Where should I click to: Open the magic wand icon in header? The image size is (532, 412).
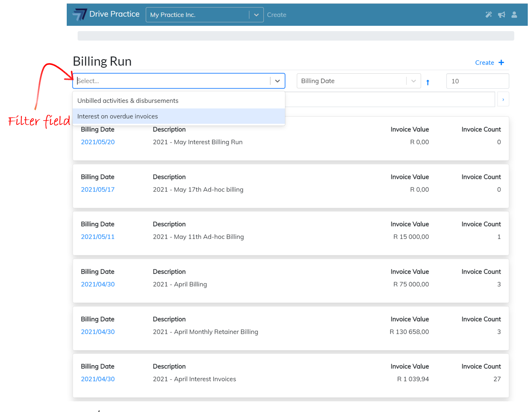(x=488, y=15)
